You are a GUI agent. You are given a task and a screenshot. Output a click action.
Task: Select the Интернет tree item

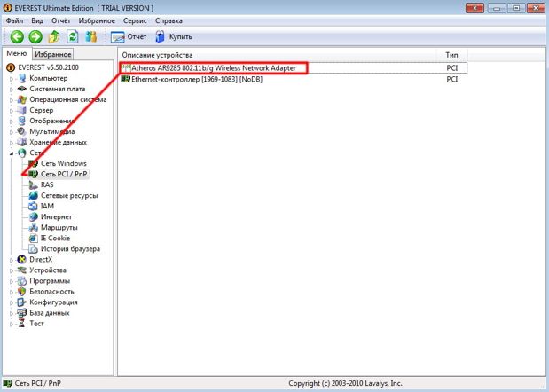56,216
